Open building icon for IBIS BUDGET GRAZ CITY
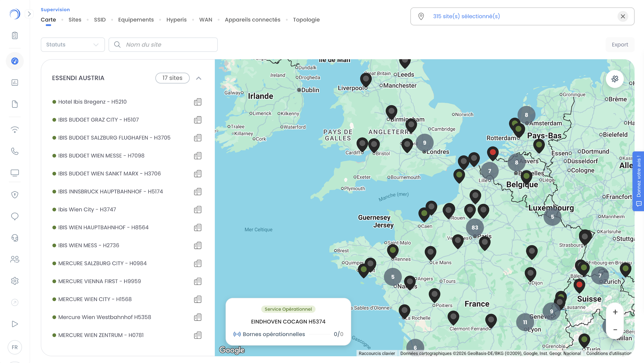Screen dimensions: 644x363 coord(198,120)
